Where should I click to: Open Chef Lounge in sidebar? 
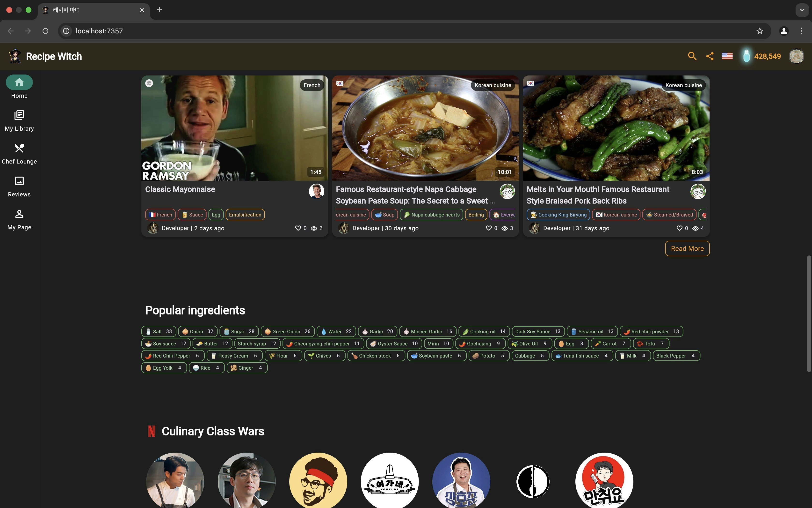pyautogui.click(x=19, y=153)
